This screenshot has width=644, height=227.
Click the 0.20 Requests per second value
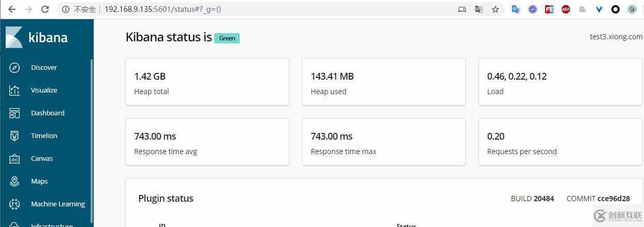click(x=495, y=137)
